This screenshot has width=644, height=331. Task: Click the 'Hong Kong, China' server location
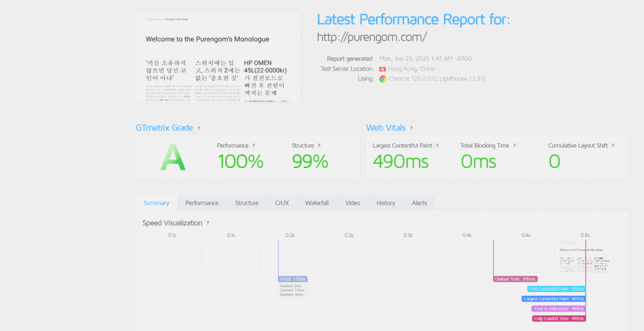[411, 69]
